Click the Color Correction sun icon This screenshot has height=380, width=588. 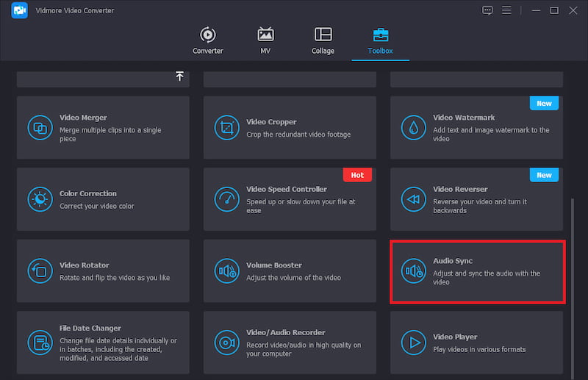point(40,199)
